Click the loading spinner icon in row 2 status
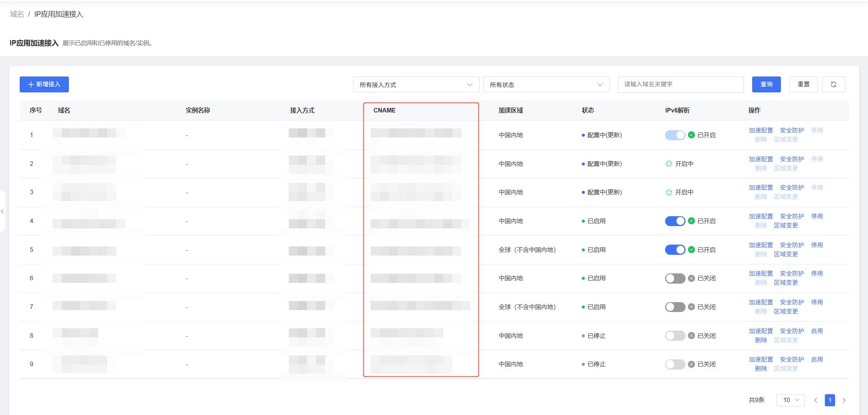868x415 pixels. coord(669,164)
